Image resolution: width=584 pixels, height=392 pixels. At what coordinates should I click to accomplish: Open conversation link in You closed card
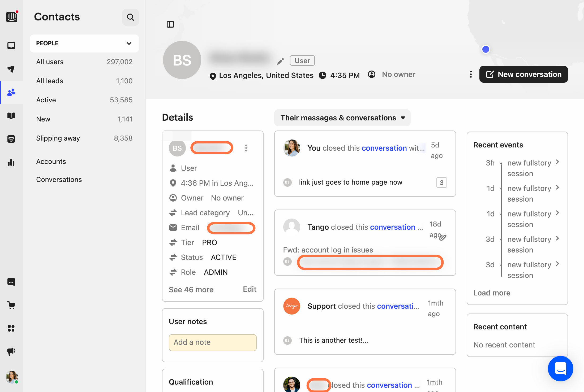(384, 148)
